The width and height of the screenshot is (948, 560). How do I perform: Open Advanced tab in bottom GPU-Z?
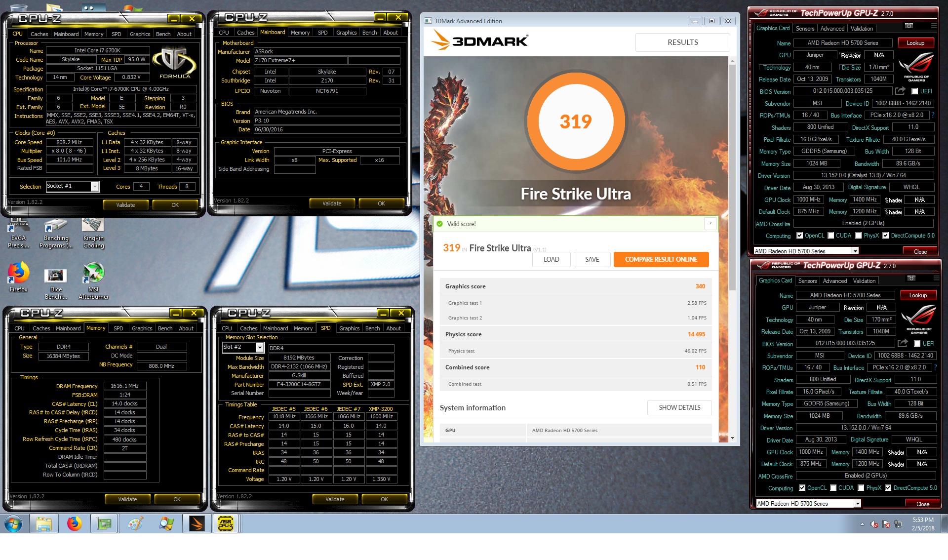pos(835,281)
